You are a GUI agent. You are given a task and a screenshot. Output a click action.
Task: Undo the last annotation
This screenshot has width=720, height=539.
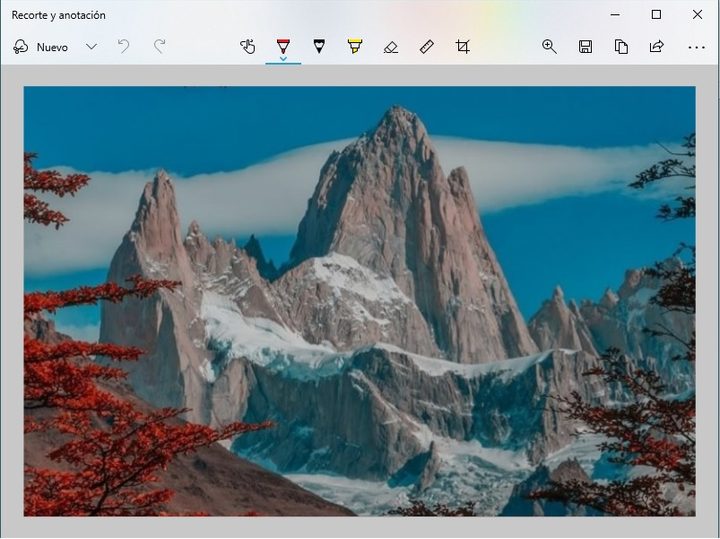[124, 46]
